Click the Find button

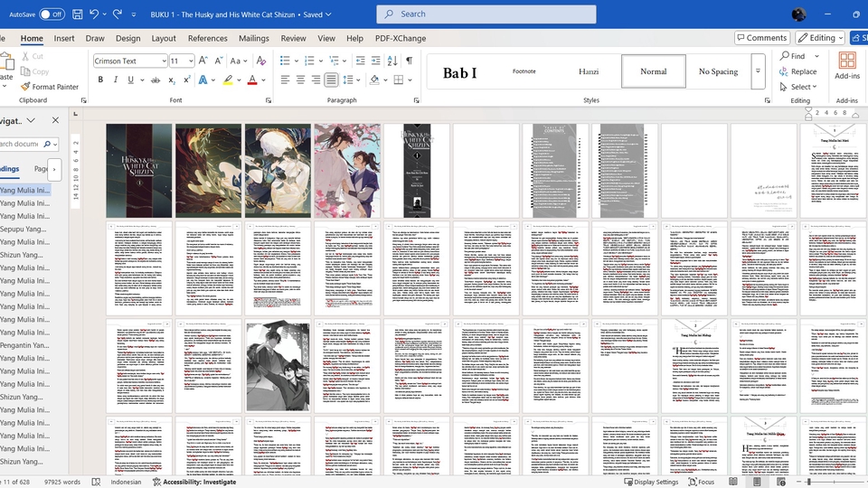(792, 56)
